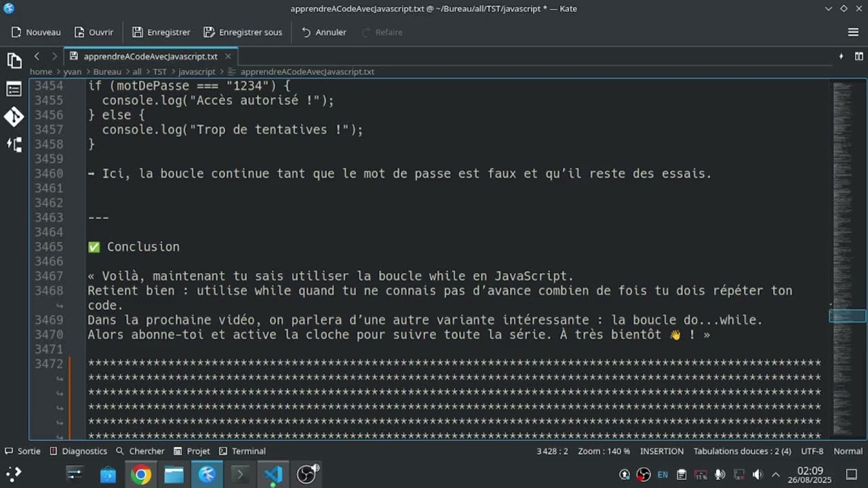Open the Chercher panel

[x=140, y=451]
